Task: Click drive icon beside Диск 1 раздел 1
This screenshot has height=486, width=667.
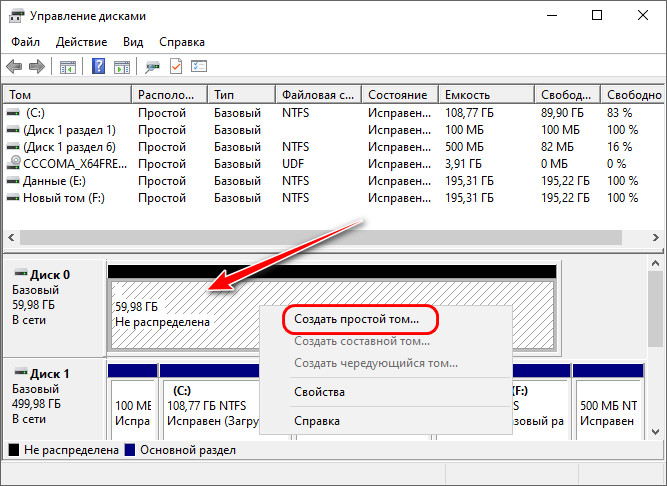Action: click(x=14, y=130)
